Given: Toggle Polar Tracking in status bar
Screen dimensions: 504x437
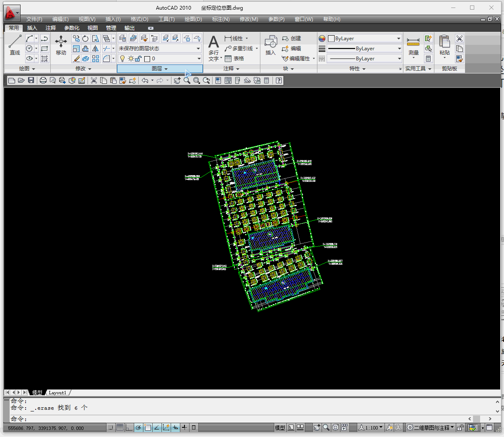Looking at the screenshot, I should [138, 428].
